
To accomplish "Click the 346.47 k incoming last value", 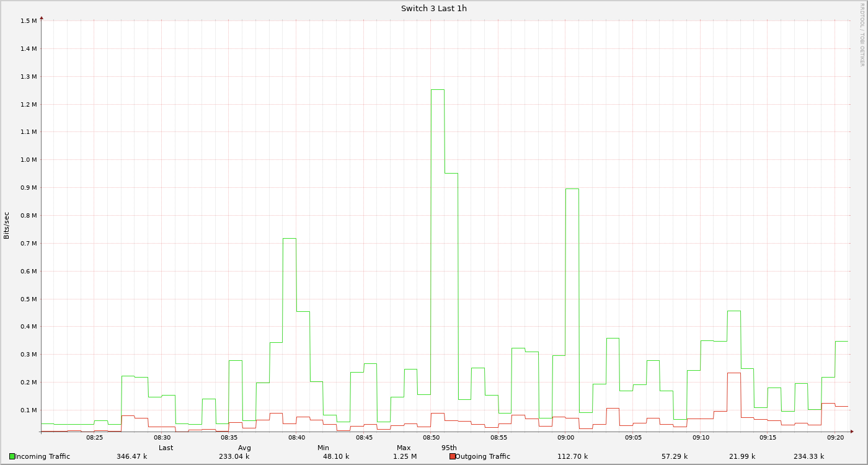I will [131, 456].
